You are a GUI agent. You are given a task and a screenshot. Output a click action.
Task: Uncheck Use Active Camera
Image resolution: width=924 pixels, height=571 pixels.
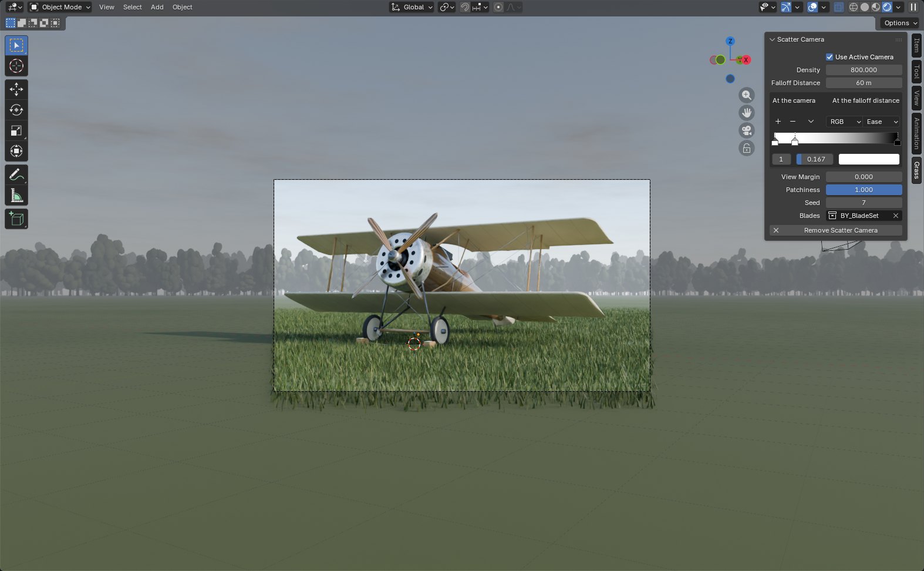coord(829,57)
